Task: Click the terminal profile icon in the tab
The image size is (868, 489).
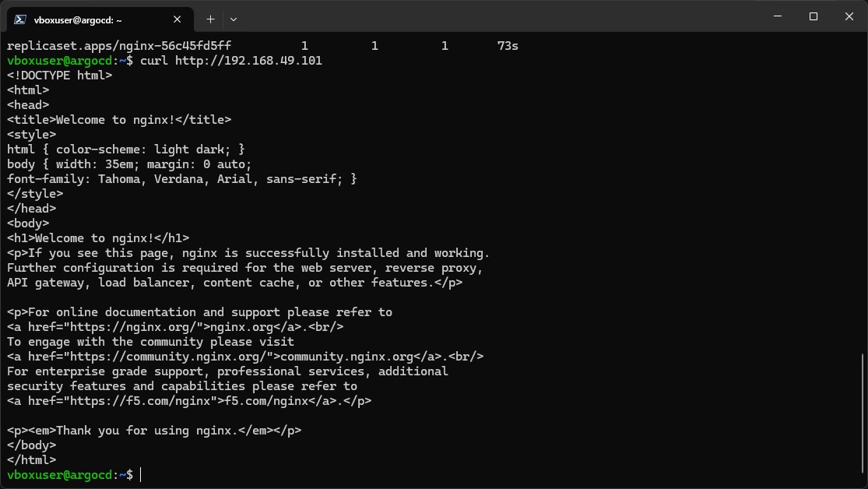Action: click(x=20, y=19)
